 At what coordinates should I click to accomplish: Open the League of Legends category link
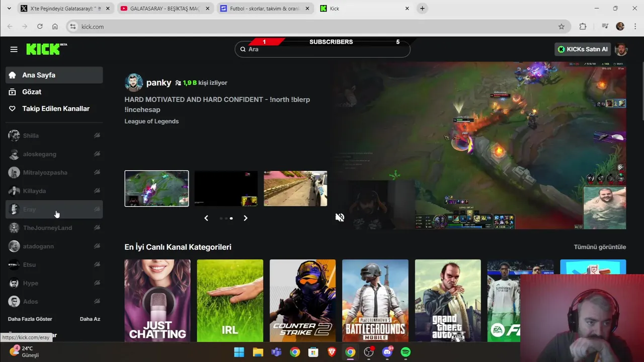151,121
